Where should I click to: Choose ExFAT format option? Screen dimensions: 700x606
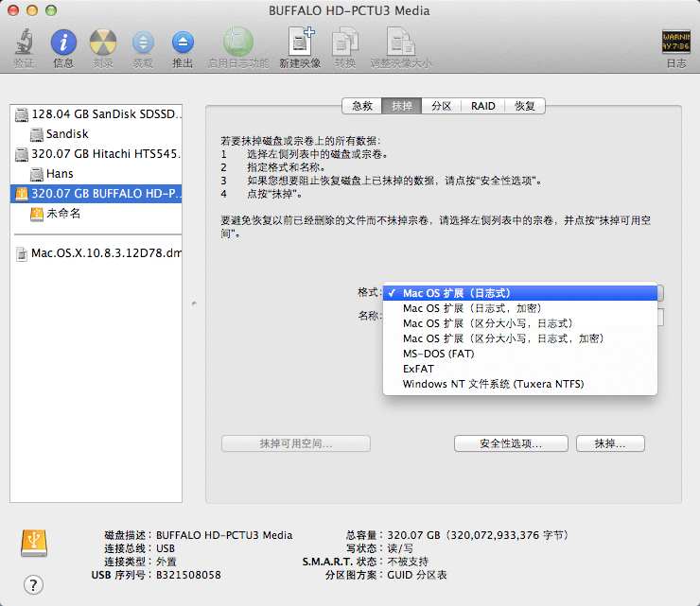(520, 369)
